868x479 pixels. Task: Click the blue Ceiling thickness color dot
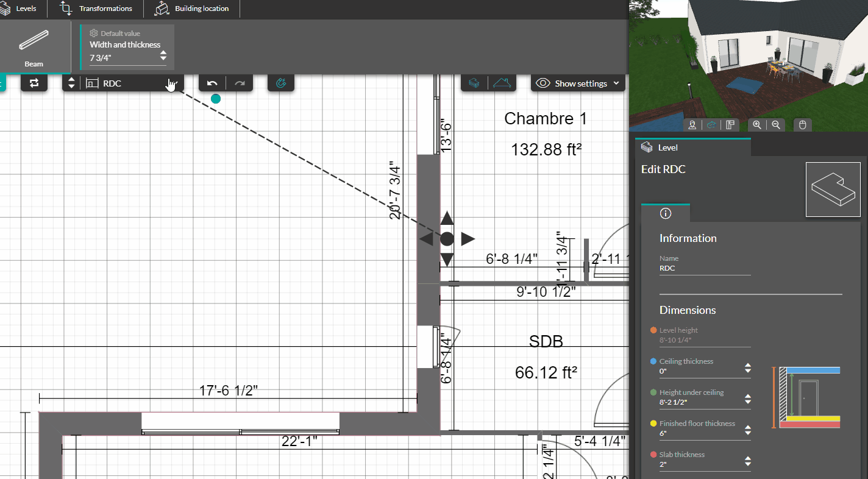653,361
